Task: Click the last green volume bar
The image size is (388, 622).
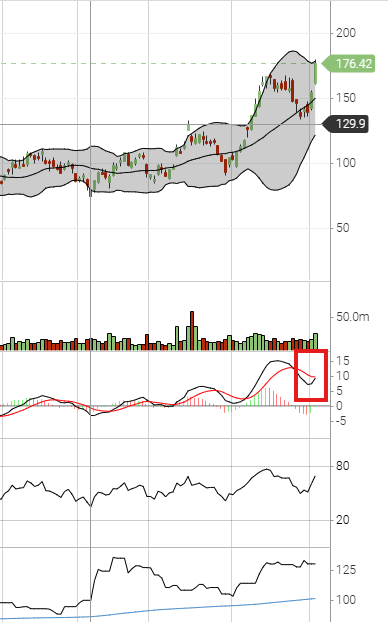Action: (x=316, y=342)
